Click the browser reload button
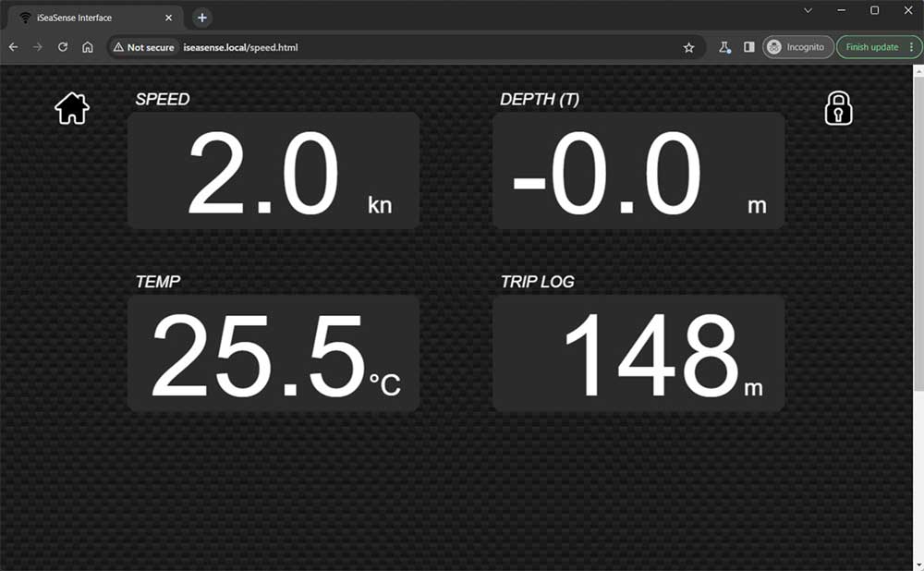The height and width of the screenshot is (571, 924). [61, 46]
